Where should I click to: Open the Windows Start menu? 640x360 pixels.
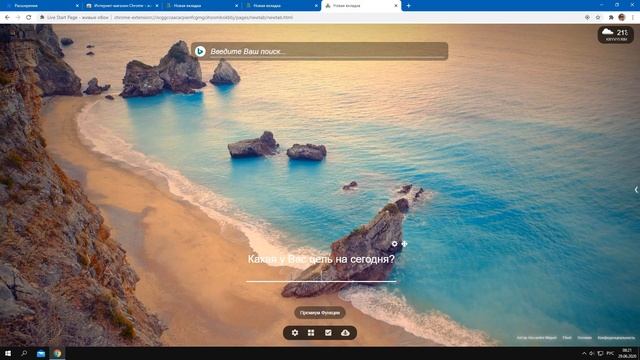(8, 353)
